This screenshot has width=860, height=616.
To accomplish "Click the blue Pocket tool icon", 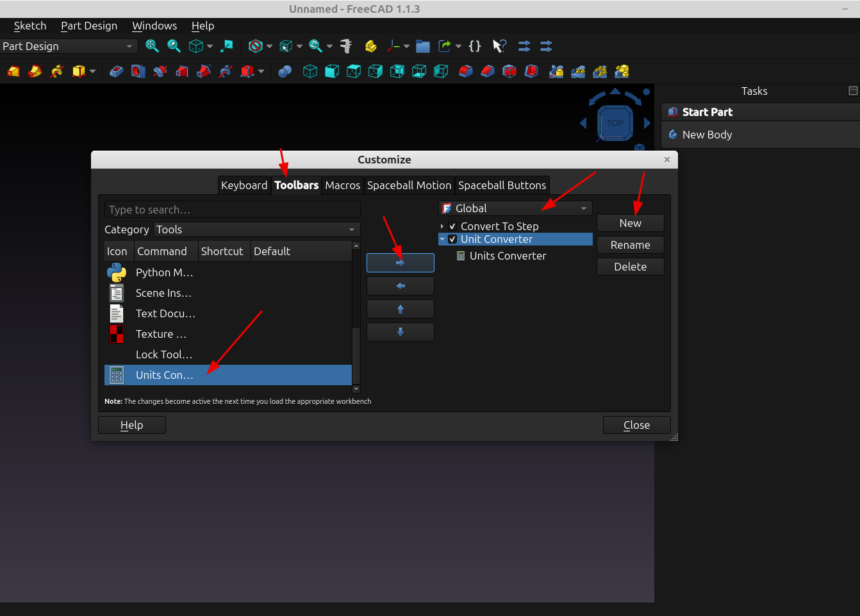I will tap(116, 71).
